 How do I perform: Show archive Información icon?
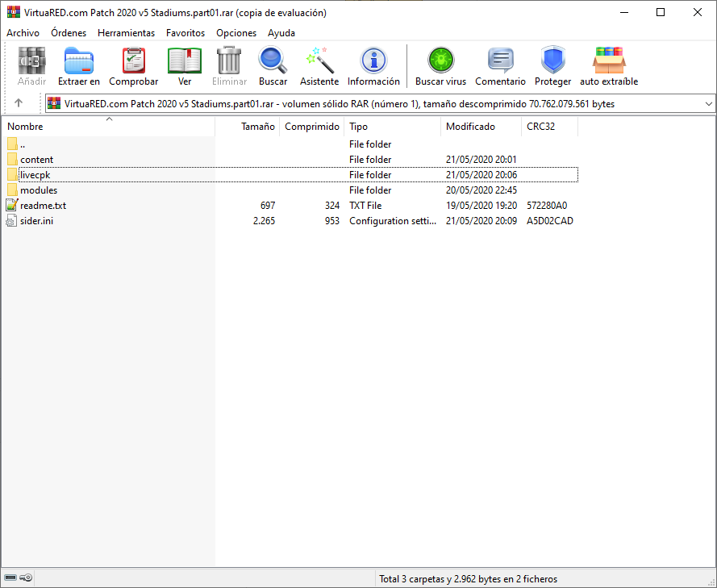click(373, 60)
